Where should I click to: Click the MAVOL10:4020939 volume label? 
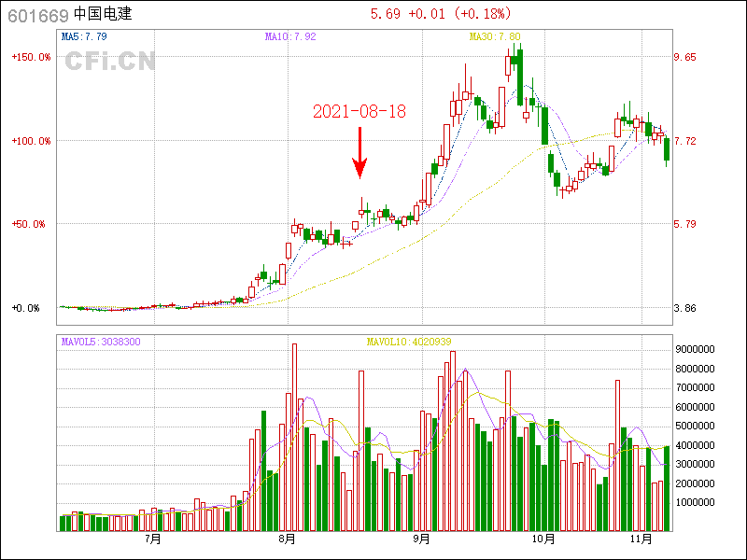coord(409,343)
